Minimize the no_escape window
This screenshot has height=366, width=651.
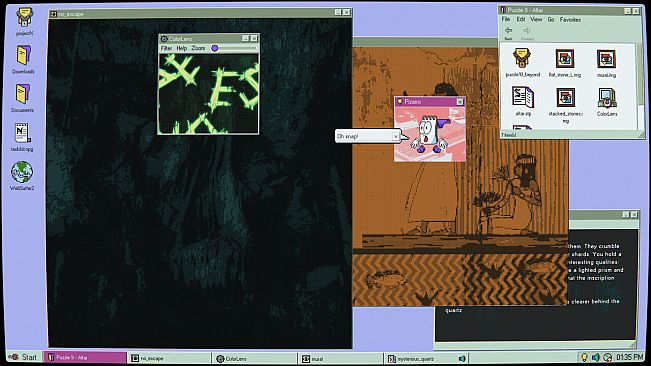(338, 12)
